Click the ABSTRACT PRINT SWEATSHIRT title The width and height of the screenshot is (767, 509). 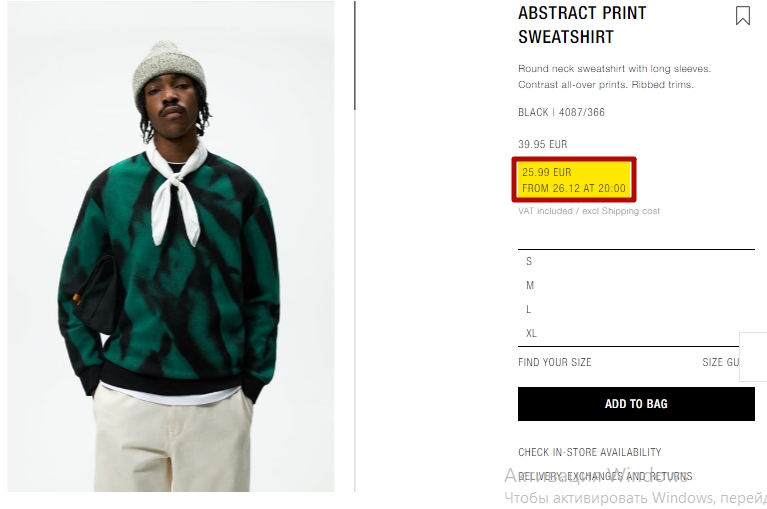582,25
